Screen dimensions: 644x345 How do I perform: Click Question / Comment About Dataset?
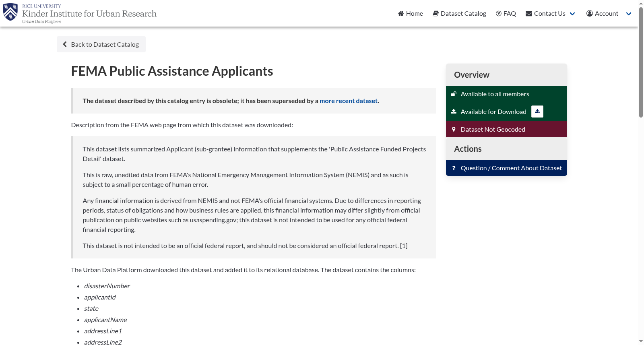(506, 168)
